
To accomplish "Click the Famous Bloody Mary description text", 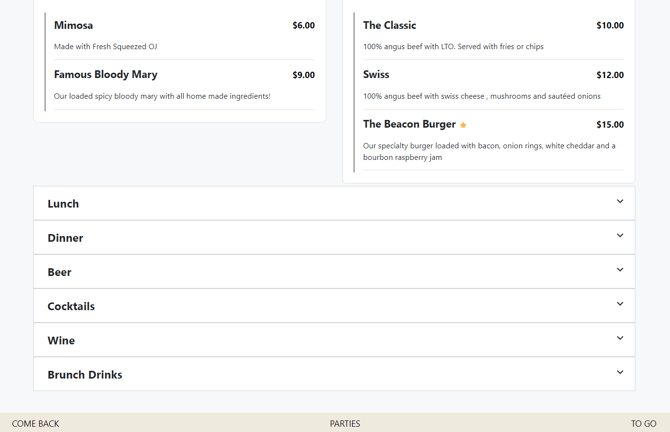I will coord(162,96).
